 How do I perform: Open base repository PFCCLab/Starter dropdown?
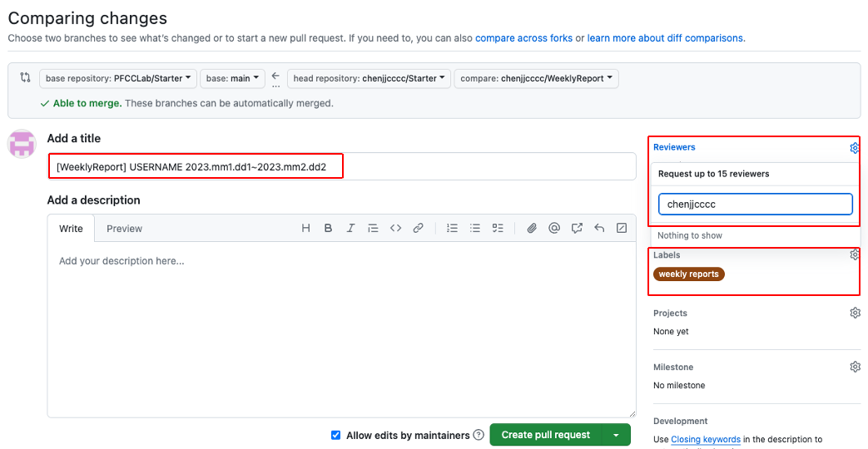118,78
